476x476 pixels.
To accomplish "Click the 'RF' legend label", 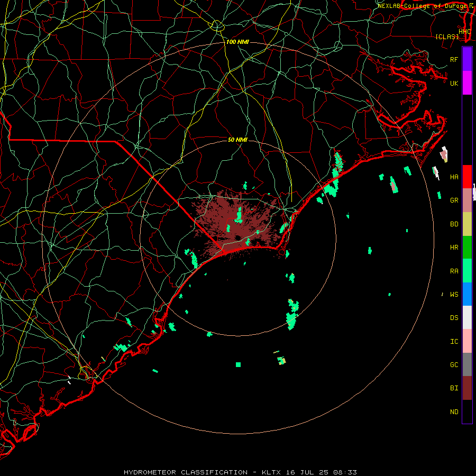I will (454, 59).
